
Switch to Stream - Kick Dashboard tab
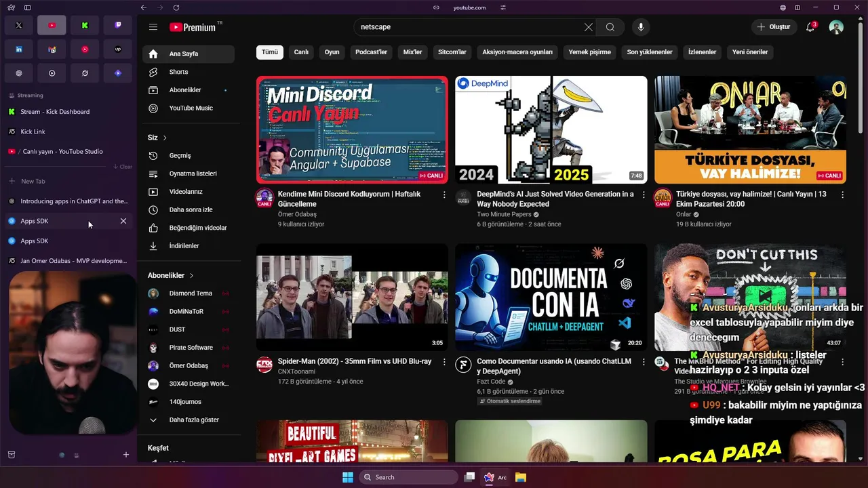pos(68,112)
